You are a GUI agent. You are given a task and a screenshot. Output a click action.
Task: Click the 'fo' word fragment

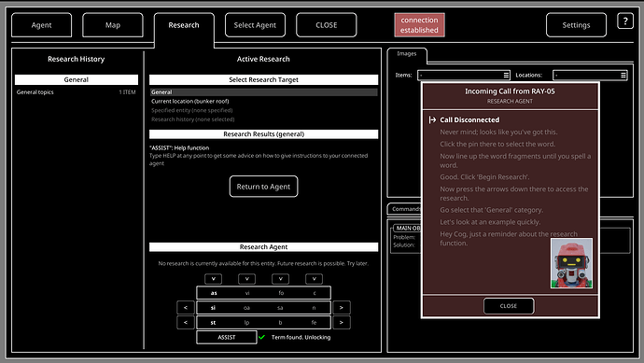point(281,293)
